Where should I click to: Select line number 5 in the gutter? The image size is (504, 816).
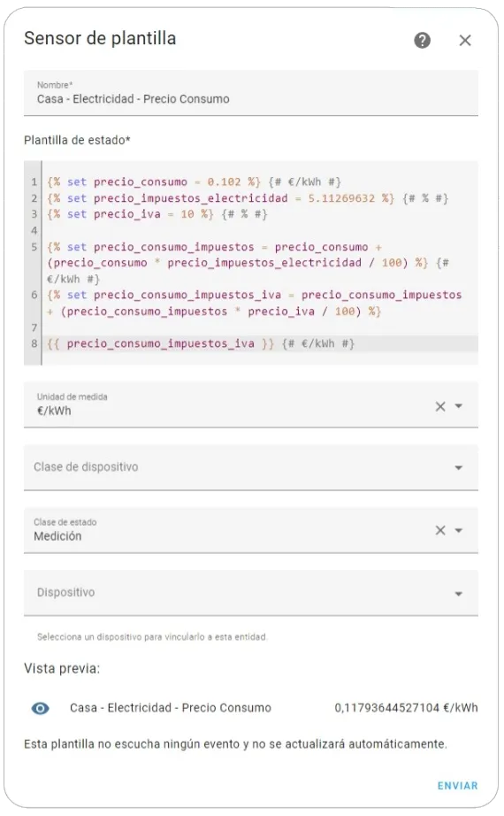pos(34,247)
